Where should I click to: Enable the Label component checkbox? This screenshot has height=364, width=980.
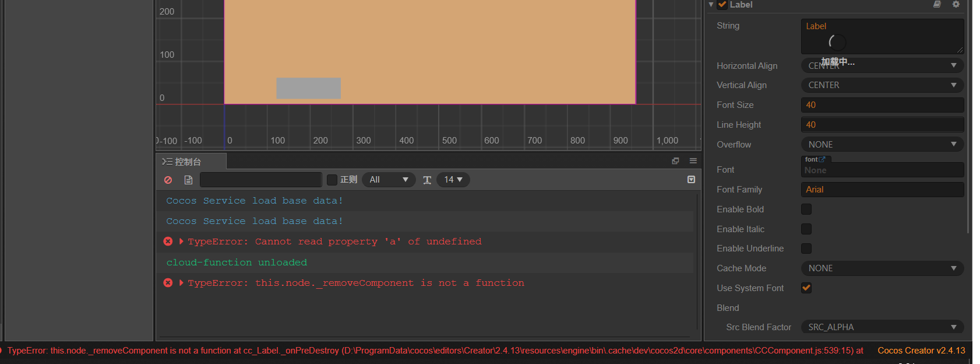(722, 5)
